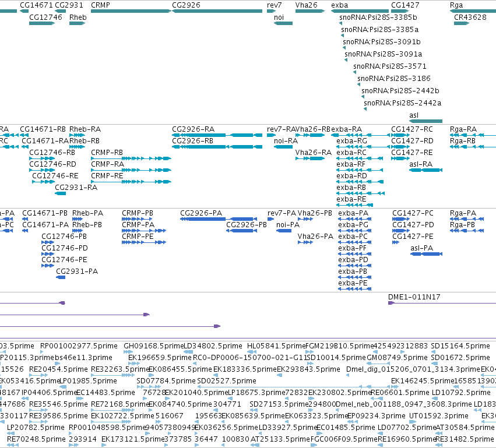Select snoRNA:Psi28S-3385a feature label
Viewport: 496px width, 448px height.
click(x=379, y=29)
